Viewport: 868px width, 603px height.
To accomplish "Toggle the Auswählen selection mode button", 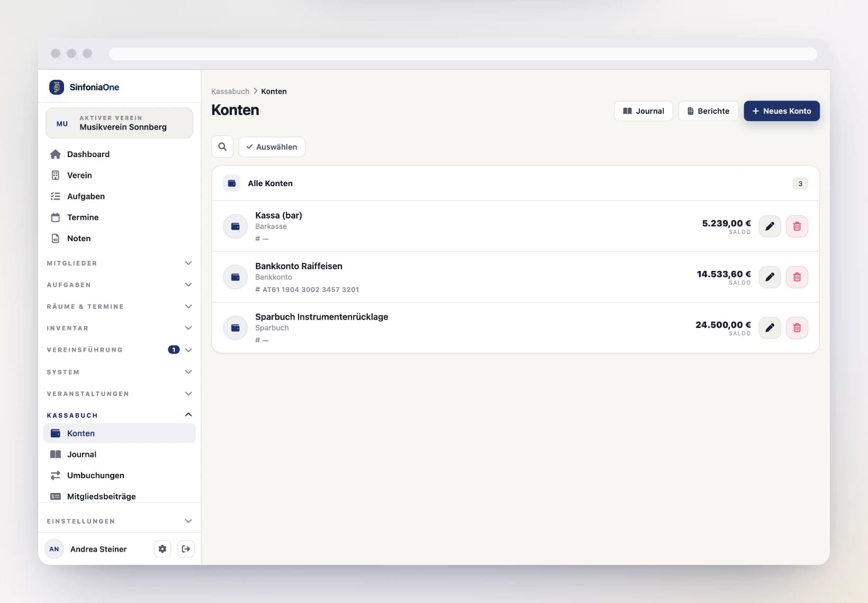I will 272,147.
